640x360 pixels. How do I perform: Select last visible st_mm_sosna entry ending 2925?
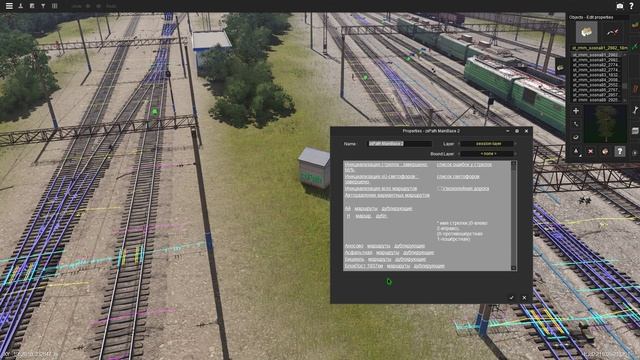tap(596, 100)
